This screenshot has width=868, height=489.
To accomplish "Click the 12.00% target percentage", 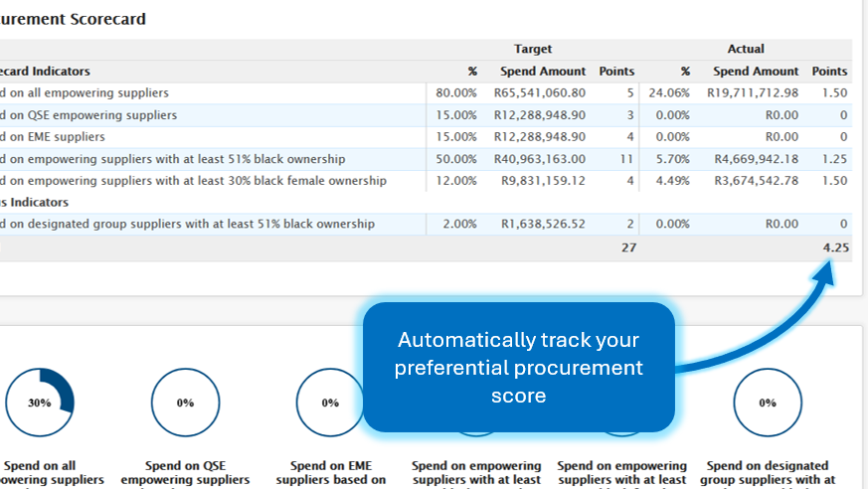I will (456, 181).
